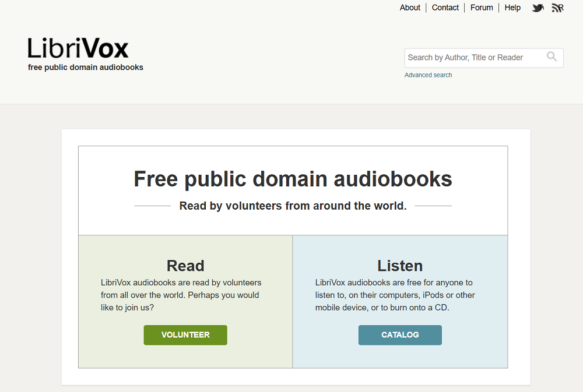Click the paragraph starting 'LibriVox audiobooks are free for'
Viewport: 583px width, 392px height.
coord(395,295)
